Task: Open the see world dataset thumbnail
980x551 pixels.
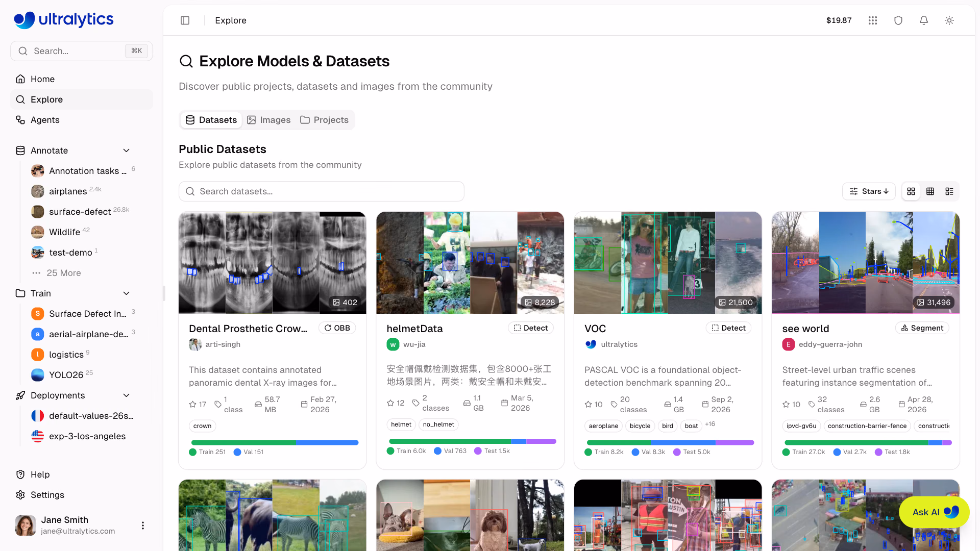Action: [x=866, y=263]
